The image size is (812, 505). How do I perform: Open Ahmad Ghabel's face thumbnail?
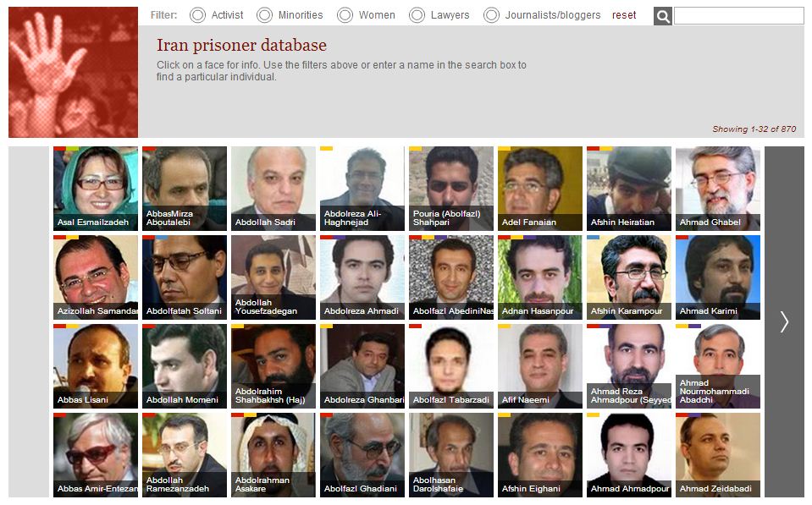pos(718,189)
